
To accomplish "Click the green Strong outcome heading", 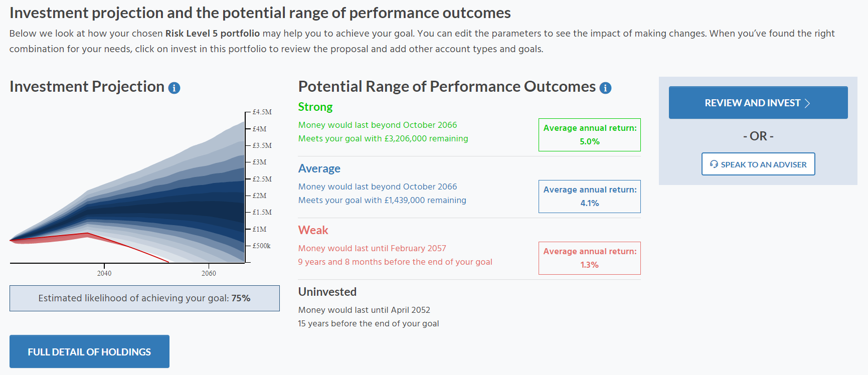I will [315, 107].
